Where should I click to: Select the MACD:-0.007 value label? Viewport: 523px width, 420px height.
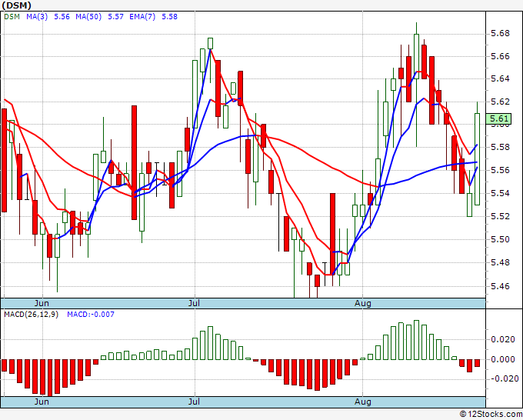click(x=91, y=315)
